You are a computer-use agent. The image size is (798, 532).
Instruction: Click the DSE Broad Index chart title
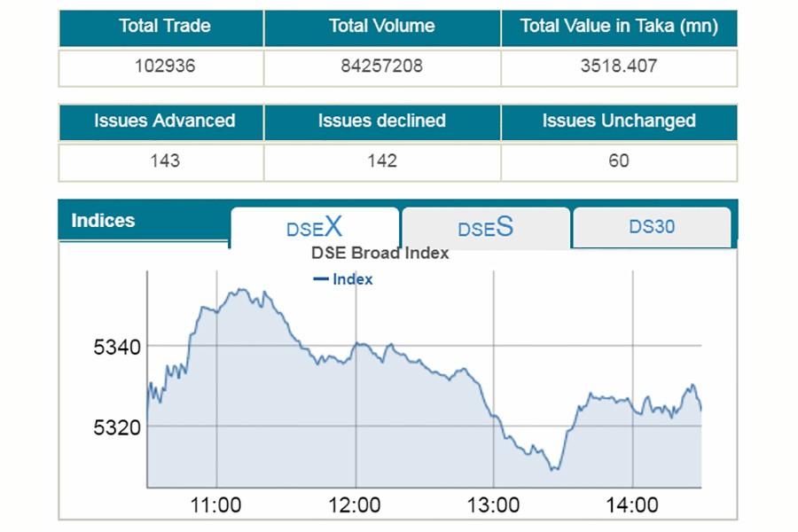click(x=379, y=253)
